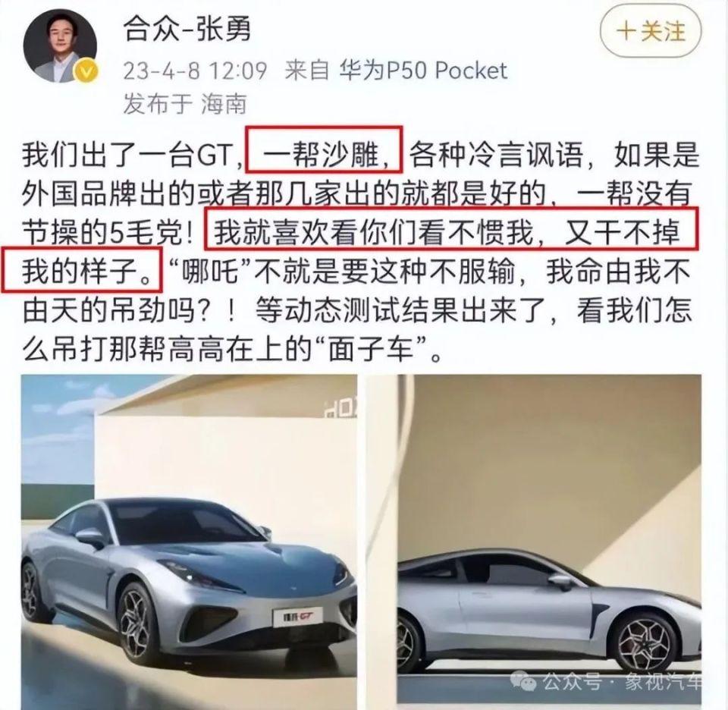728x710 pixels.
Task: Tap the post timestamp 23-4-8 12:09
Action: pyautogui.click(x=195, y=71)
